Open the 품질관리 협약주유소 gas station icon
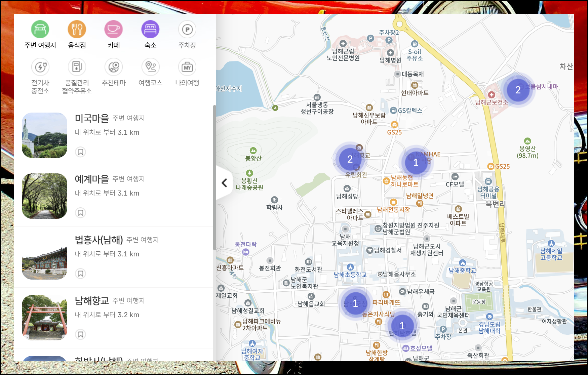588x375 pixels. pyautogui.click(x=77, y=67)
